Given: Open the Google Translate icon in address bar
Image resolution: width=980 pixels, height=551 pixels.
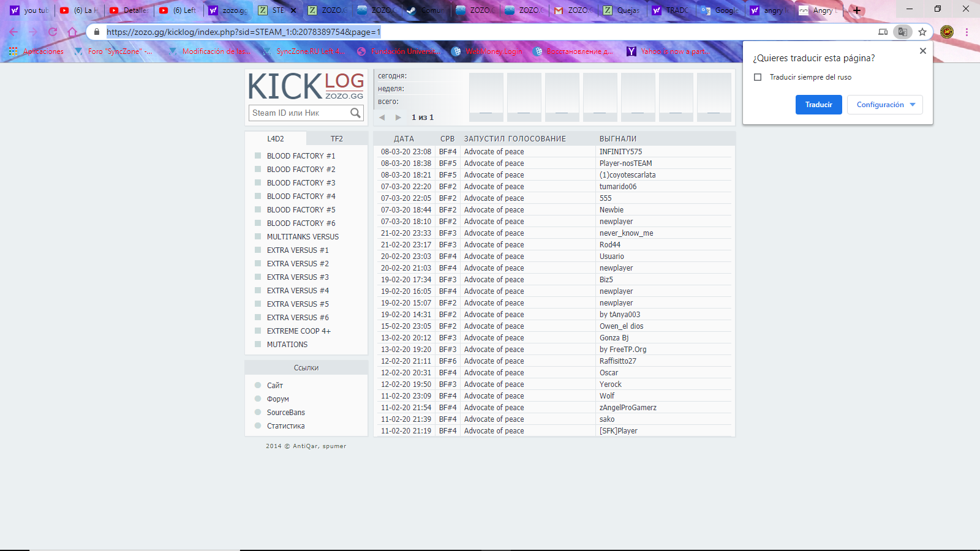Looking at the screenshot, I should click(x=902, y=32).
